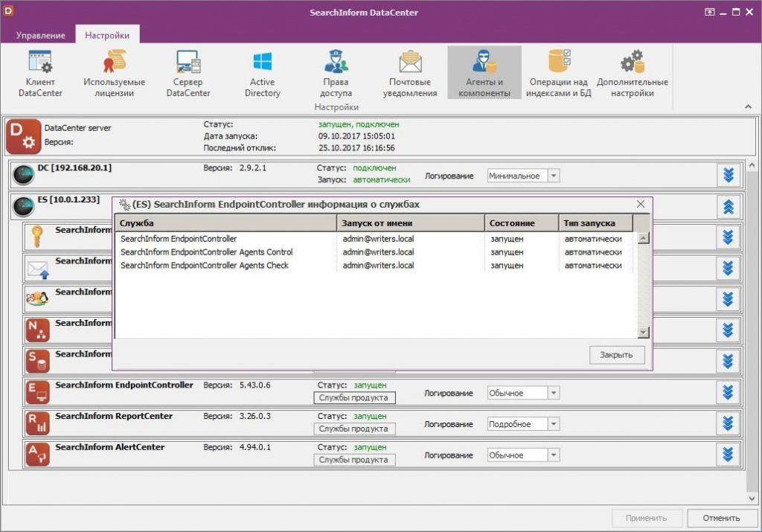The width and height of the screenshot is (762, 532).
Task: Click the Применить button
Action: point(647,519)
